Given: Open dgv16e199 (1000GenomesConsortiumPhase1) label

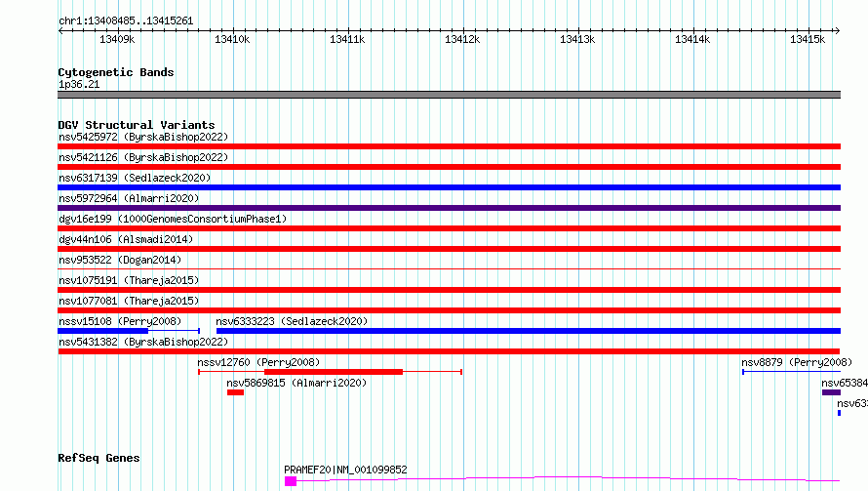Looking at the screenshot, I should click(x=173, y=219).
